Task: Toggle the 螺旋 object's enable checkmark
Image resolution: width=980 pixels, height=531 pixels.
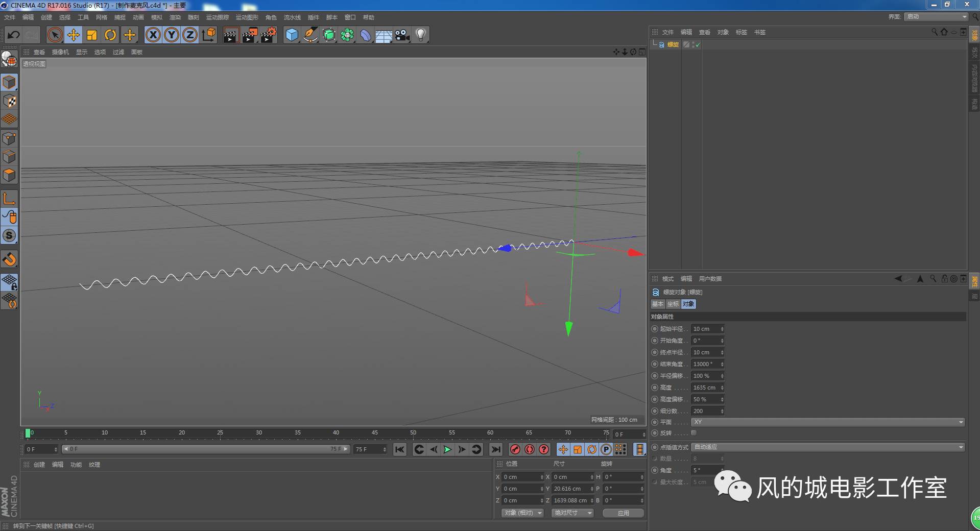Action: click(x=698, y=44)
